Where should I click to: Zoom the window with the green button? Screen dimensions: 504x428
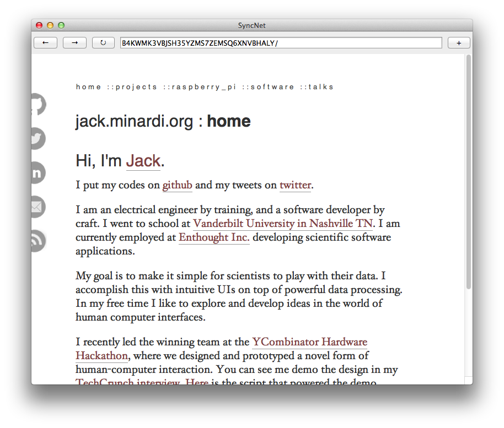coord(61,25)
